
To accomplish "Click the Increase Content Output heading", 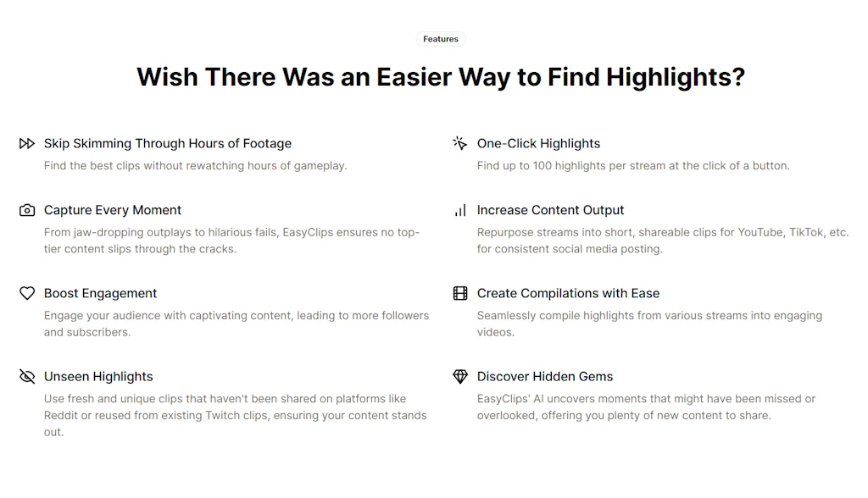I will click(550, 210).
